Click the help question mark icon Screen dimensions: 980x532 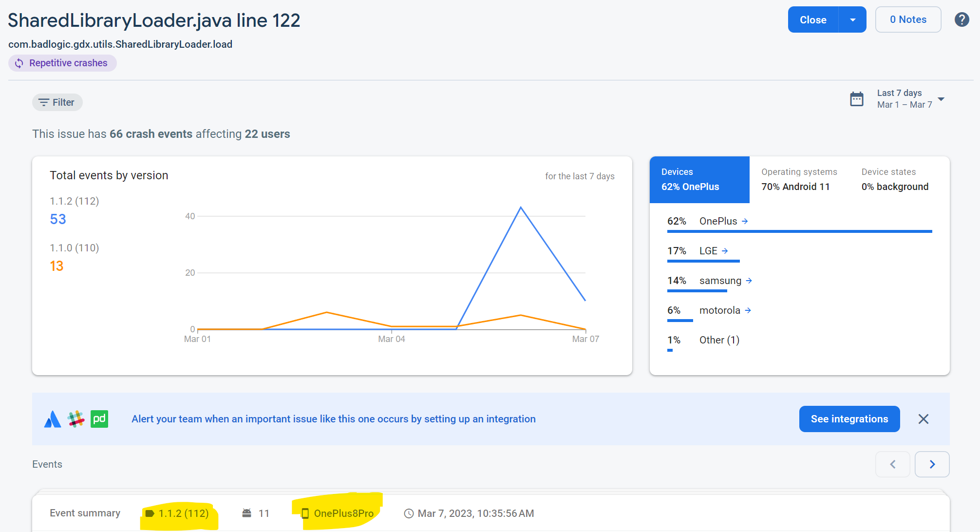click(961, 19)
